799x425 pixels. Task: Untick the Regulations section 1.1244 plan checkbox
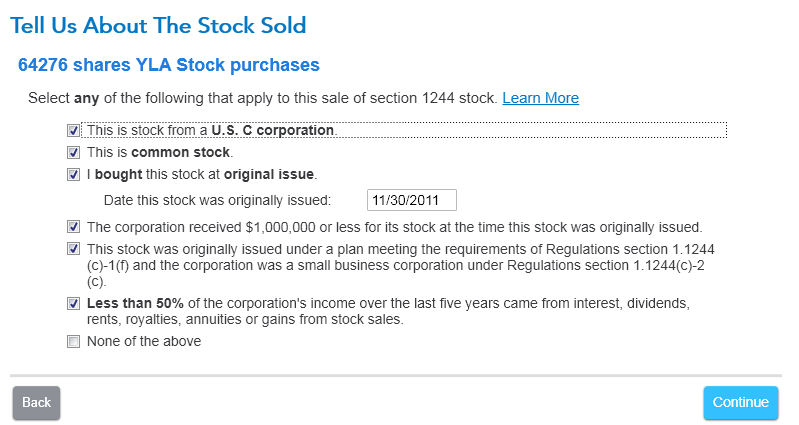(x=73, y=249)
